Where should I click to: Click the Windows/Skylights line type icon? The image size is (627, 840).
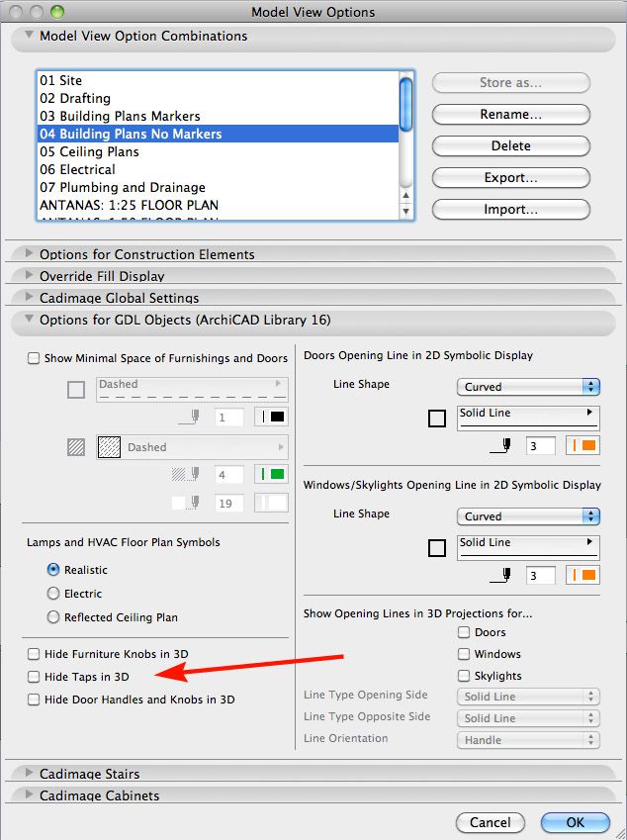437,548
